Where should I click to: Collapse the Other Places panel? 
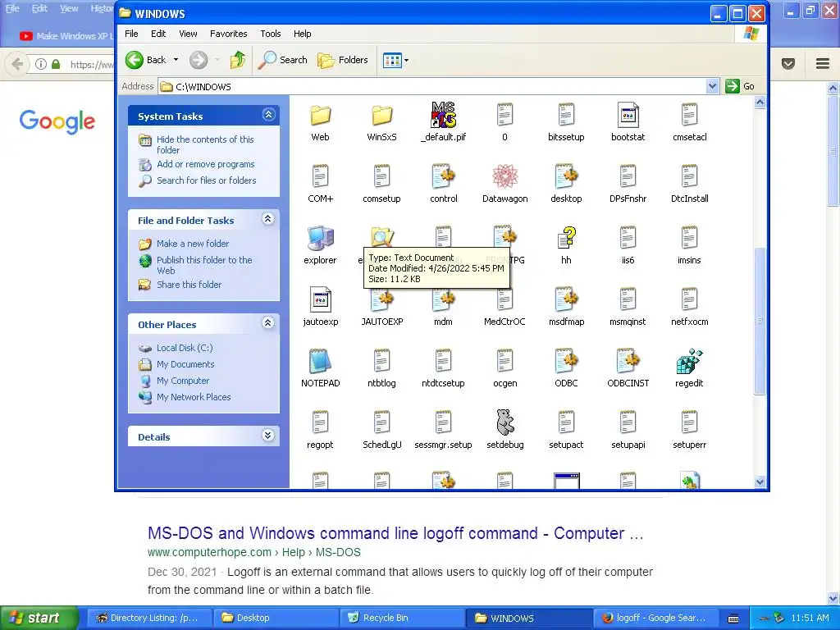tap(268, 323)
